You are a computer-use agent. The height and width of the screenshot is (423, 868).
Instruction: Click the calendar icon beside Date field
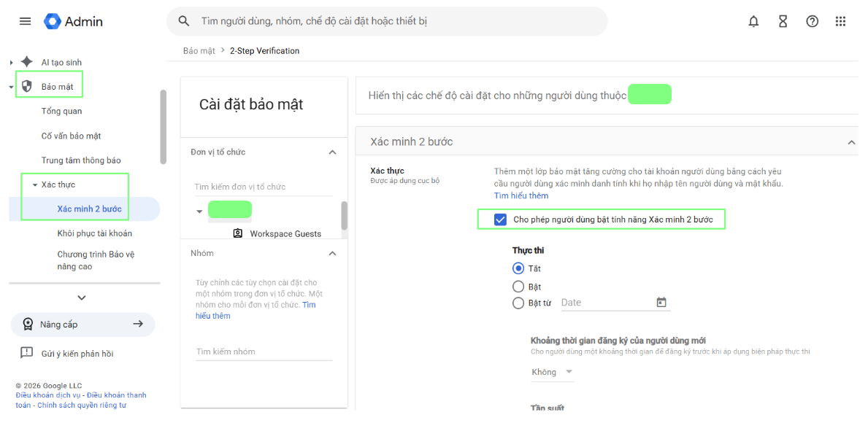pyautogui.click(x=661, y=303)
